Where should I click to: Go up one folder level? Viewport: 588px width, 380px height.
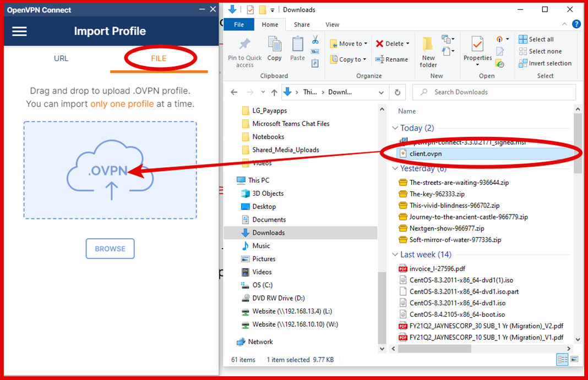coord(274,92)
